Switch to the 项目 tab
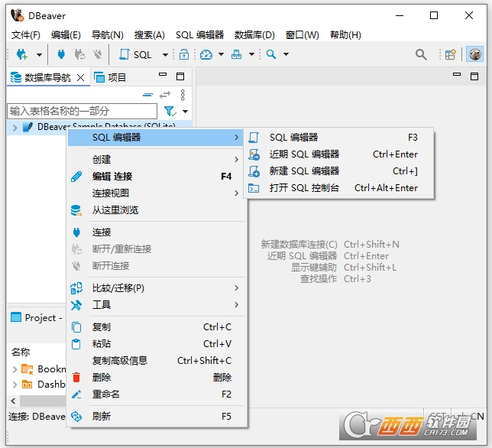The height and width of the screenshot is (448, 492). pos(110,77)
